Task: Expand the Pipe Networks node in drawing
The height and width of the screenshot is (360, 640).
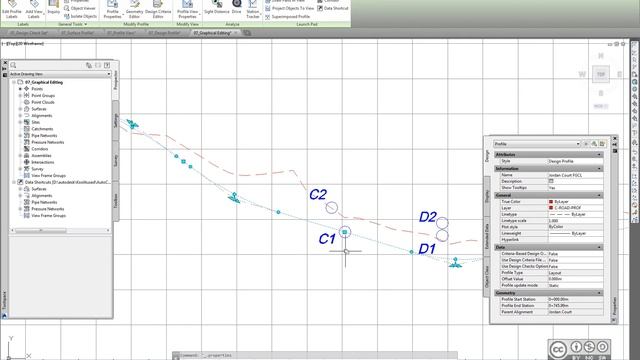Action: tap(20, 136)
